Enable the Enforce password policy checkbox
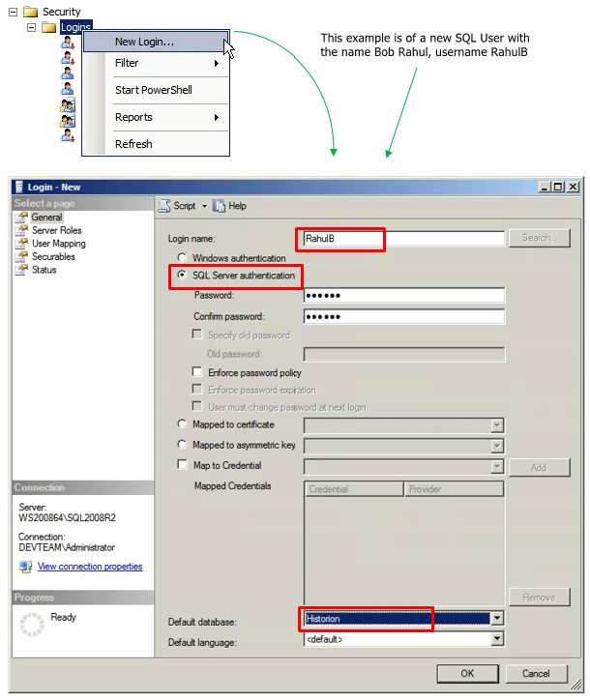The height and width of the screenshot is (700, 590). point(197,372)
